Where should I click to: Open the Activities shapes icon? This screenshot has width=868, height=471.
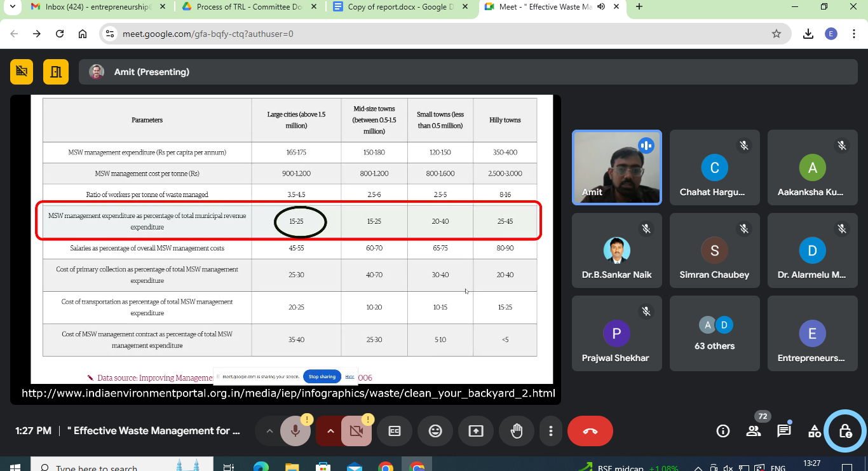coord(815,431)
